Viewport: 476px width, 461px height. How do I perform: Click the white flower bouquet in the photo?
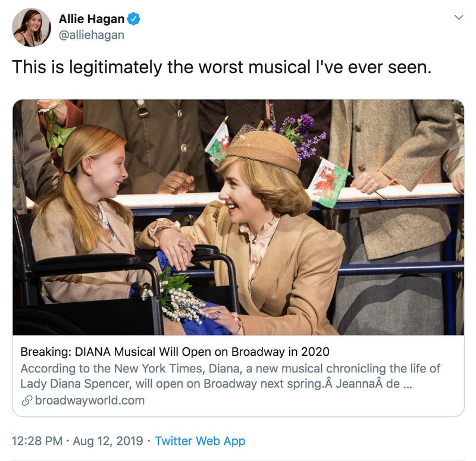click(x=178, y=298)
